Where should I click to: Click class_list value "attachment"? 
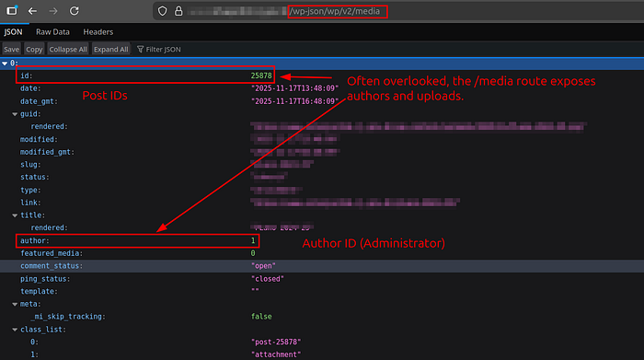click(x=276, y=354)
